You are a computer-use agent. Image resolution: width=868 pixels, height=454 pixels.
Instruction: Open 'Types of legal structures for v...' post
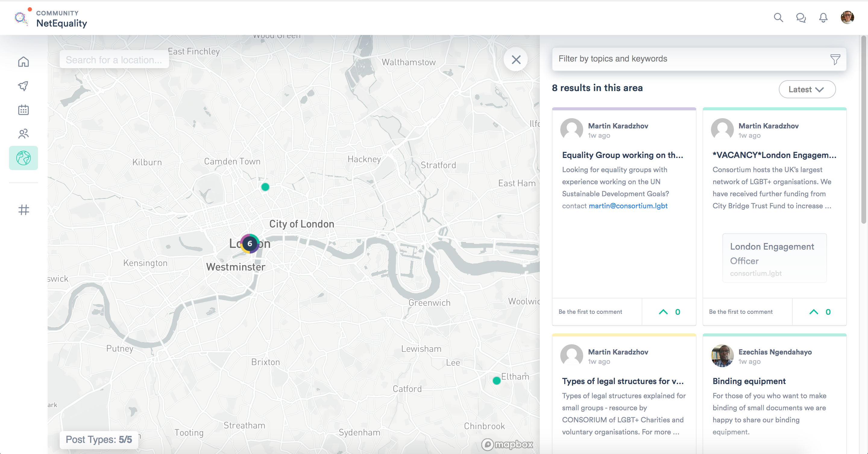coord(623,381)
